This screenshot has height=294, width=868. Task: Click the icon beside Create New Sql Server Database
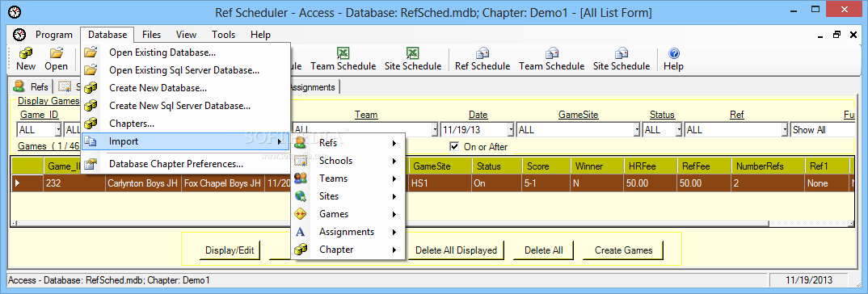pyautogui.click(x=91, y=106)
